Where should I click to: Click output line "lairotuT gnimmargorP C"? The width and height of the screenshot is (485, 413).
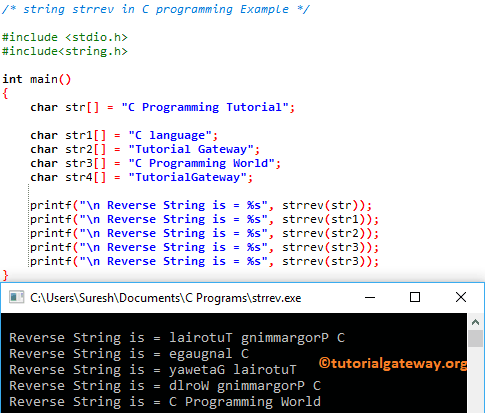pyautogui.click(x=257, y=338)
